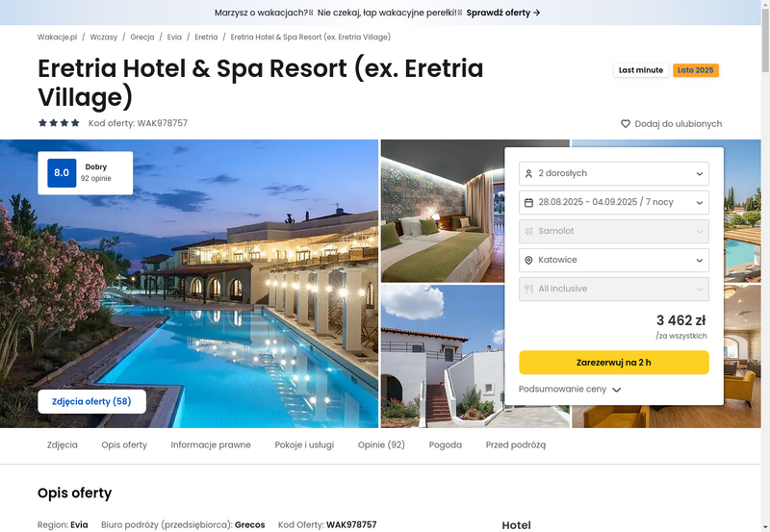This screenshot has height=532, width=770.
Task: Switch to the Opis oferty tab
Action: (x=124, y=444)
